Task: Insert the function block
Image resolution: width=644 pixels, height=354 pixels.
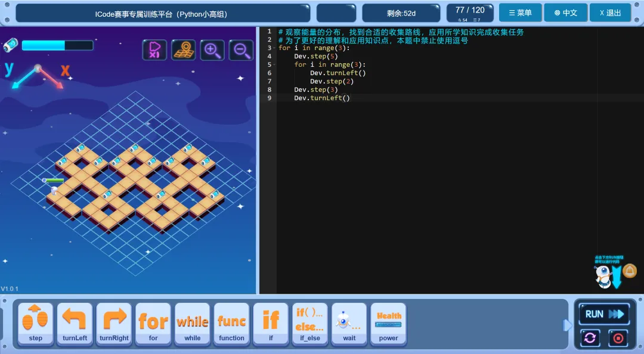Action: (231, 324)
